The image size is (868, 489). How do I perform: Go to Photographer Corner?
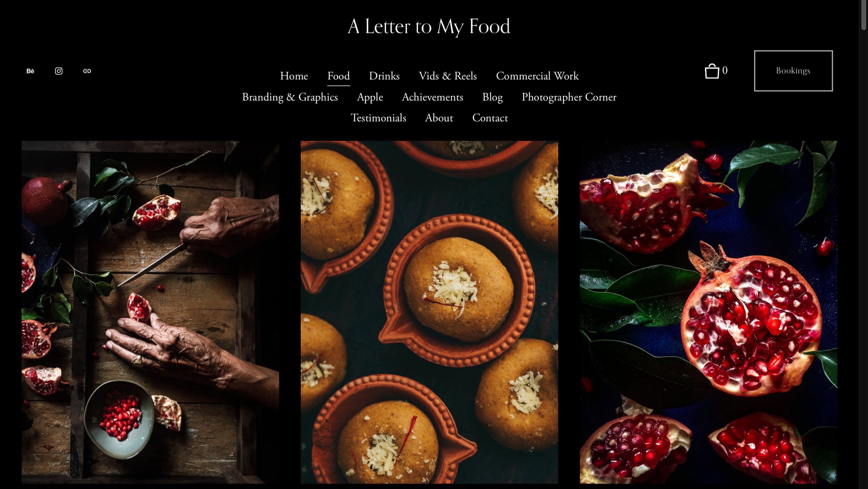[569, 97]
